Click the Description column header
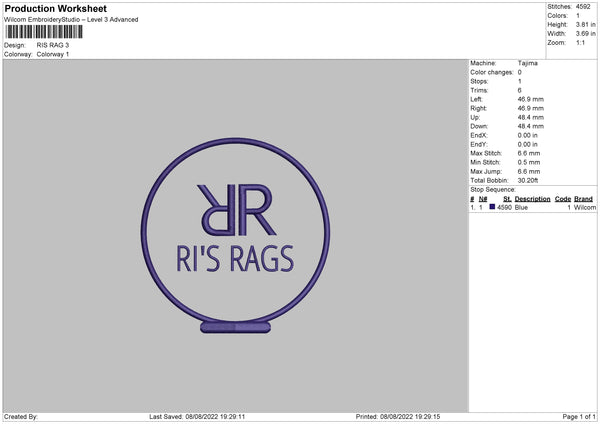Screen dimensions: 600x424 tap(532, 199)
